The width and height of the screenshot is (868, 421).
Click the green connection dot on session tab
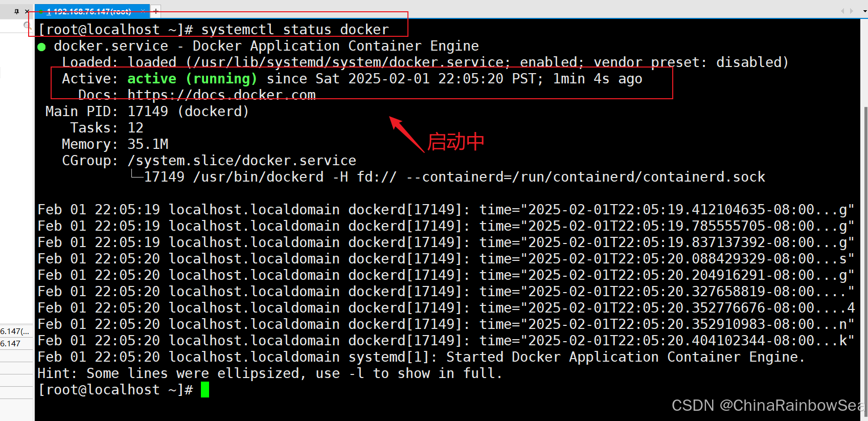[x=41, y=11]
